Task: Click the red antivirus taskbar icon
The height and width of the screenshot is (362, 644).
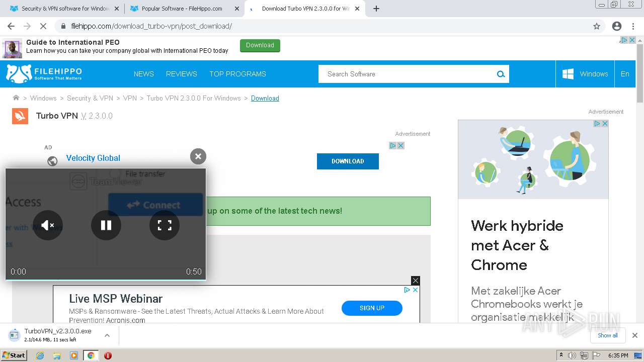Action: coord(108,355)
